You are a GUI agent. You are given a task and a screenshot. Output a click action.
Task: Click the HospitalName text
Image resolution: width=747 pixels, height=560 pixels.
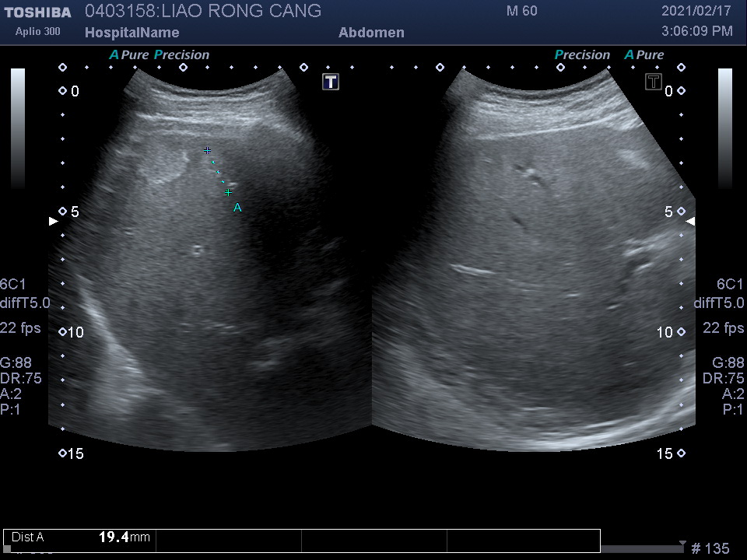(132, 33)
